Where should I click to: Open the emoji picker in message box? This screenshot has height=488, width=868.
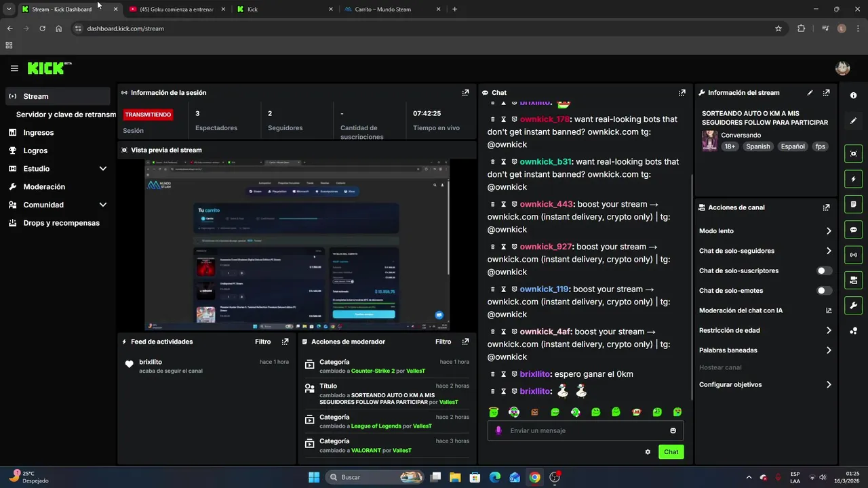tap(673, 430)
